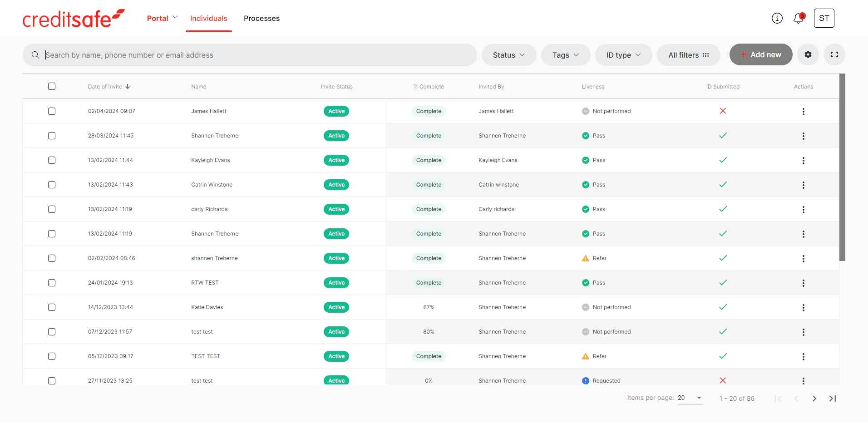Toggle the select-all header checkbox
The height and width of the screenshot is (423, 868).
52,86
